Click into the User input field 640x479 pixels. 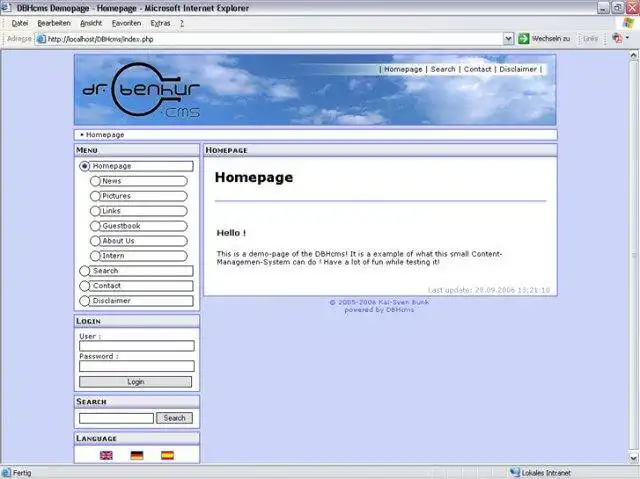tap(137, 346)
